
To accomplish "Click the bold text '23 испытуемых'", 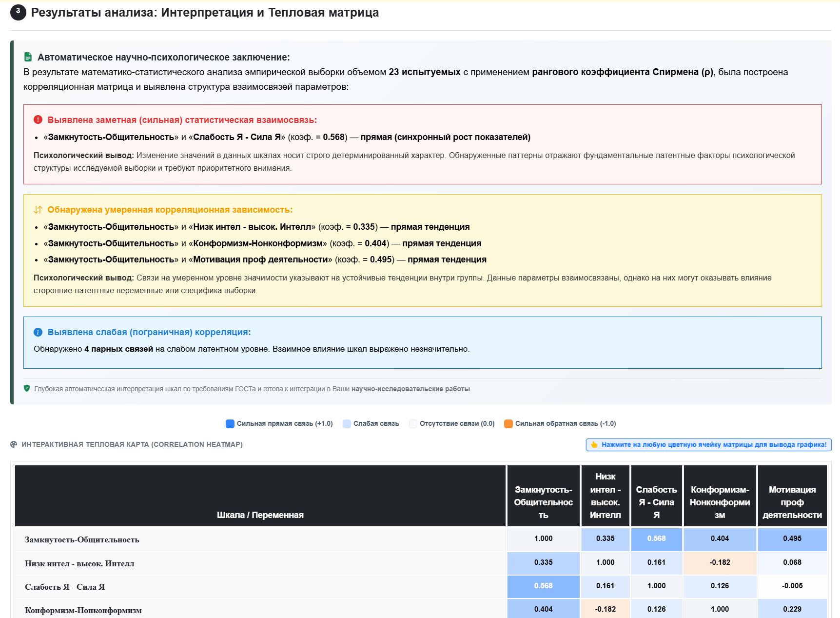I will coord(425,72).
